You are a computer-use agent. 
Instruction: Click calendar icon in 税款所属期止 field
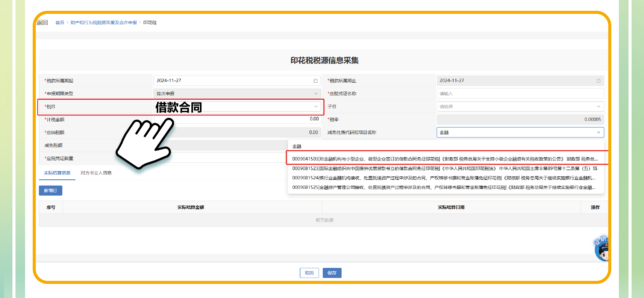tap(598, 81)
